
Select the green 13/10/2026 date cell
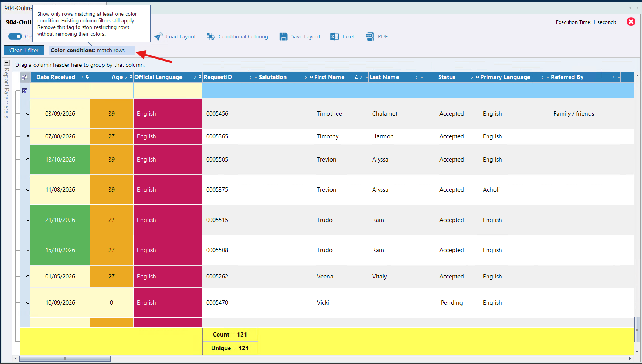[60, 160]
